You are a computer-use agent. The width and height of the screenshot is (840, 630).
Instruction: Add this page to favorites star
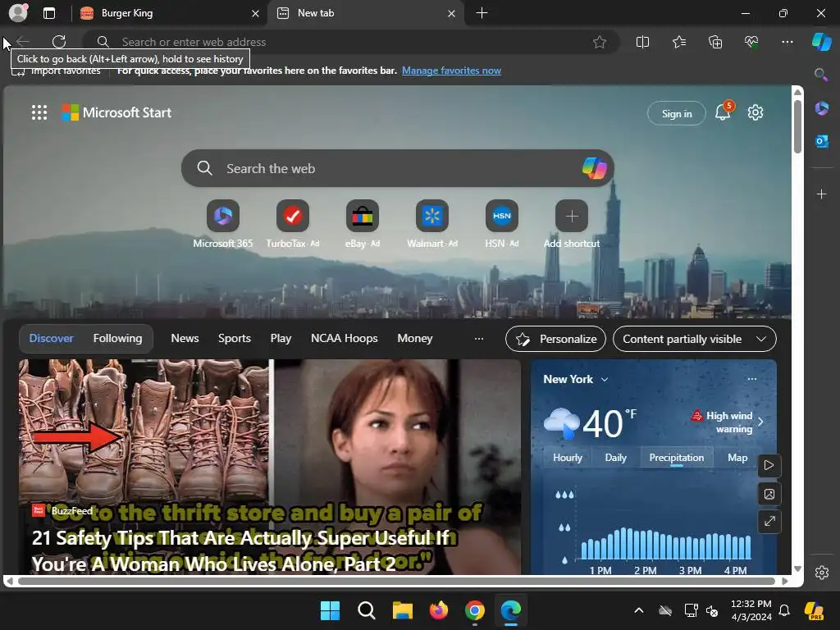pos(600,42)
